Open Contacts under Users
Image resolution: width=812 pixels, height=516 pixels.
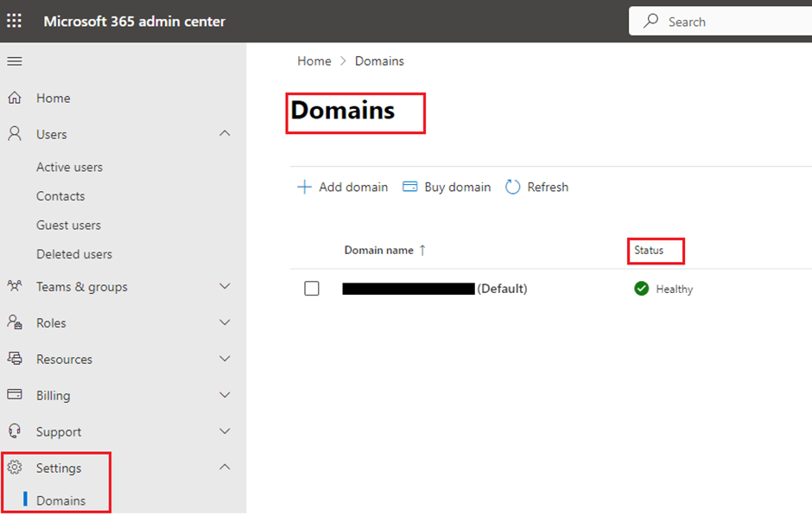[60, 196]
